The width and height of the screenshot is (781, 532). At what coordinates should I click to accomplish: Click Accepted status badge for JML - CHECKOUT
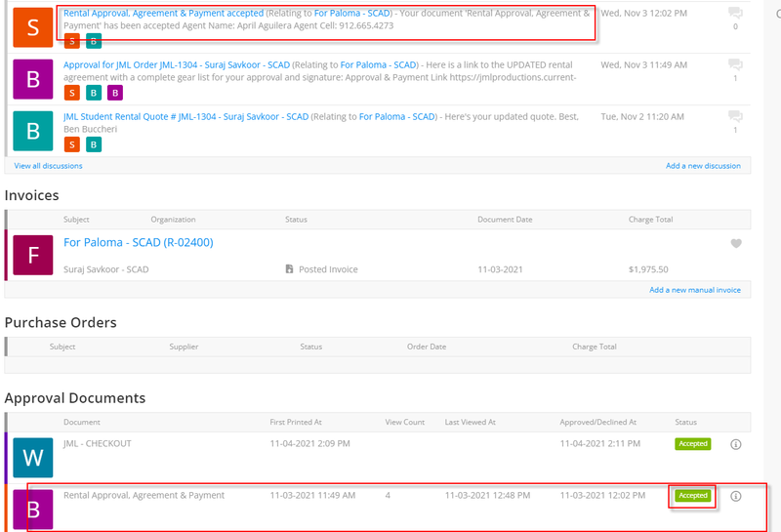pos(692,444)
